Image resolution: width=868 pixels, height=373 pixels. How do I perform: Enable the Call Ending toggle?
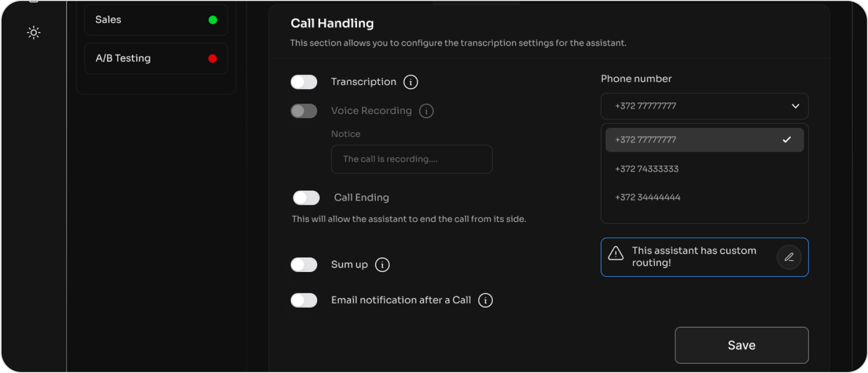click(306, 198)
